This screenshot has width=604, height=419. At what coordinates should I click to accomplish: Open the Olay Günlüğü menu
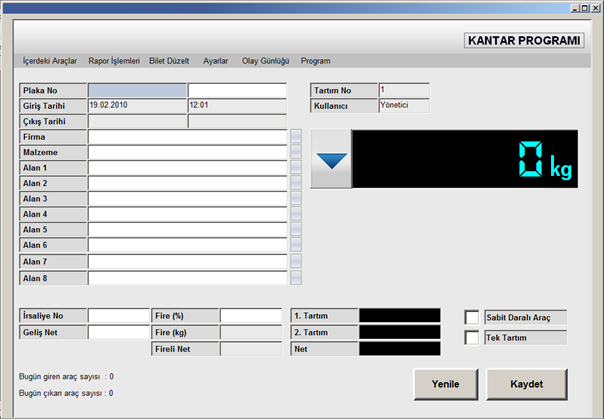265,61
